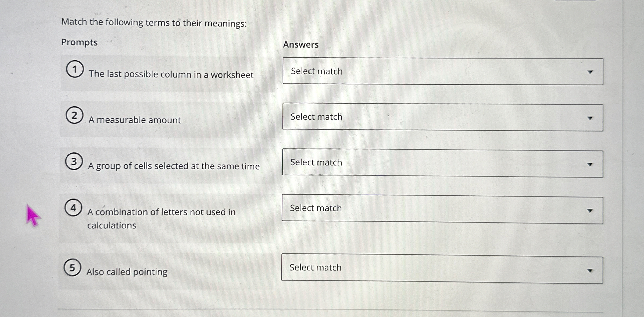The height and width of the screenshot is (317, 644).
Task: Select the prompt 'A group of cells selected at the same time'
Action: pyautogui.click(x=174, y=166)
